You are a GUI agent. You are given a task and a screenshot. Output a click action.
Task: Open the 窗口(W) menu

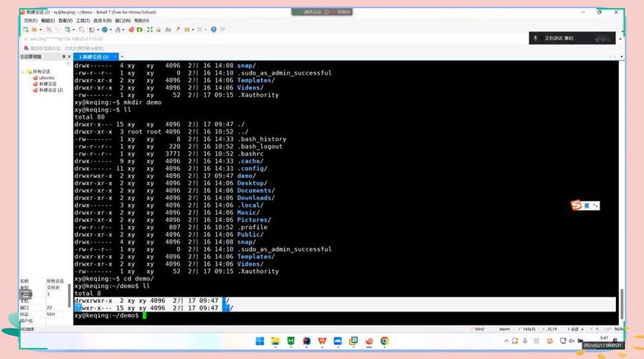click(x=123, y=21)
